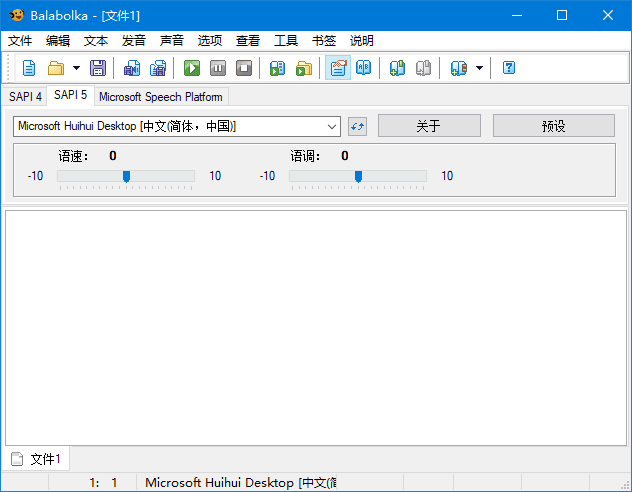Screen dimensions: 632x492
Task: Click inside the empty text editing area
Action: coord(315,325)
